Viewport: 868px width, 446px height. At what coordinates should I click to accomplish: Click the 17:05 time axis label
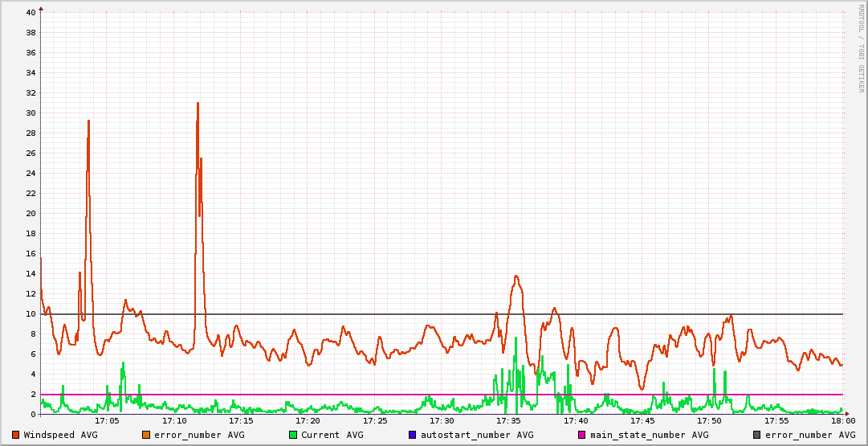107,421
